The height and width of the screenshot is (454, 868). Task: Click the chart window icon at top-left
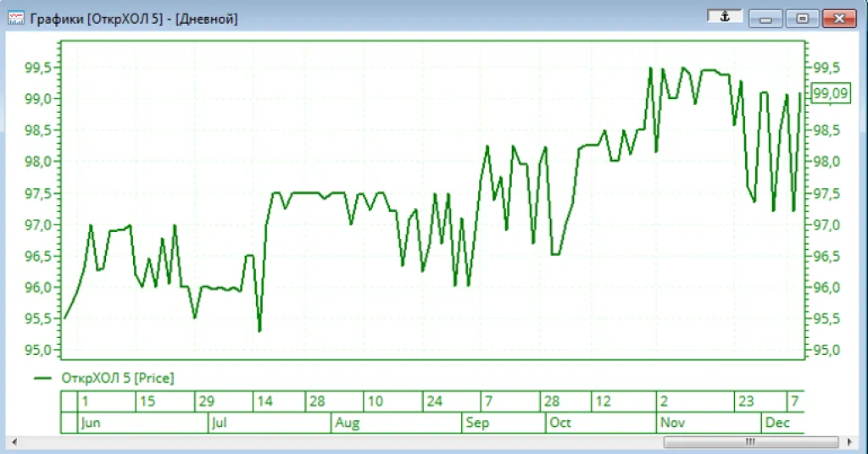tap(15, 19)
